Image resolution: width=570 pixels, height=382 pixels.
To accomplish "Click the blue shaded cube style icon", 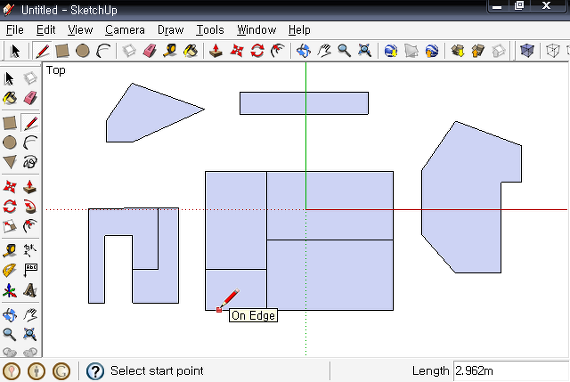I will tap(527, 51).
